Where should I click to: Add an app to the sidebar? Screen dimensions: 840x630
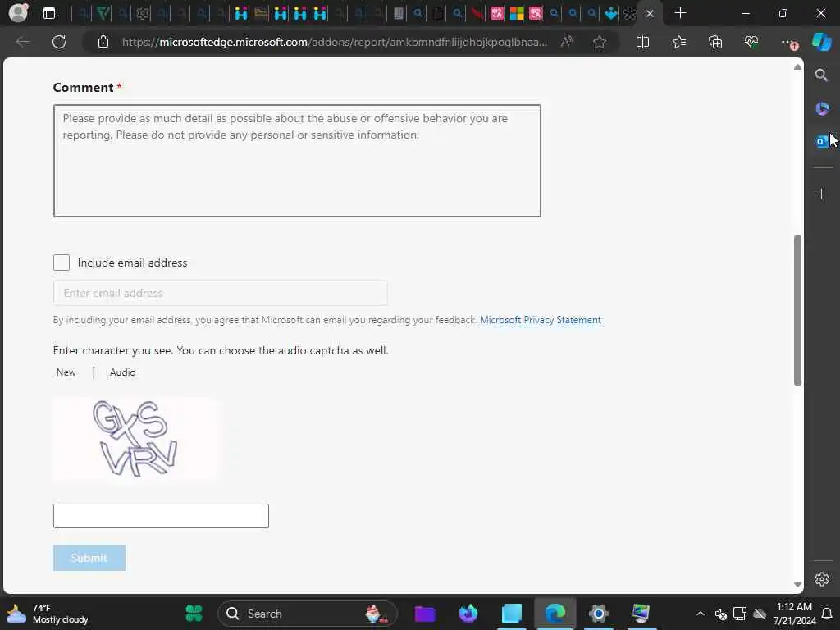coord(821,194)
